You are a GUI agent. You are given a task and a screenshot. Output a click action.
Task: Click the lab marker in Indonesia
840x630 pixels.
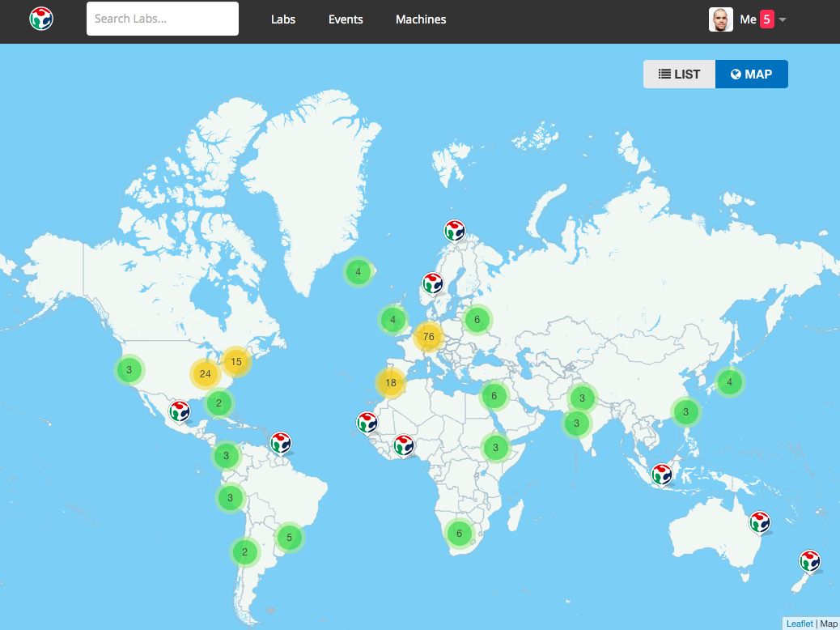[x=662, y=474]
